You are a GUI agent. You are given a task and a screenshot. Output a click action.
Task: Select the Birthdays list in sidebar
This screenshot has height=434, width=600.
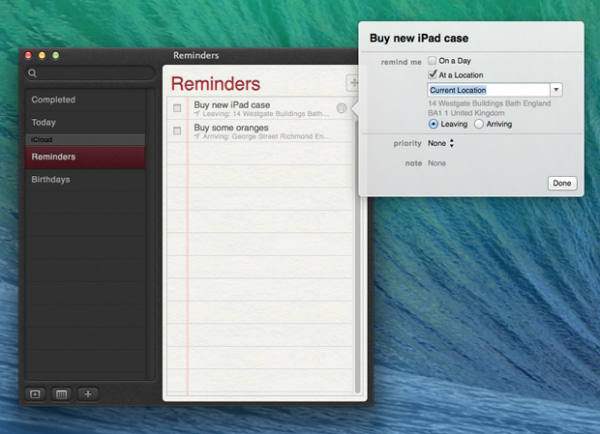(x=85, y=179)
